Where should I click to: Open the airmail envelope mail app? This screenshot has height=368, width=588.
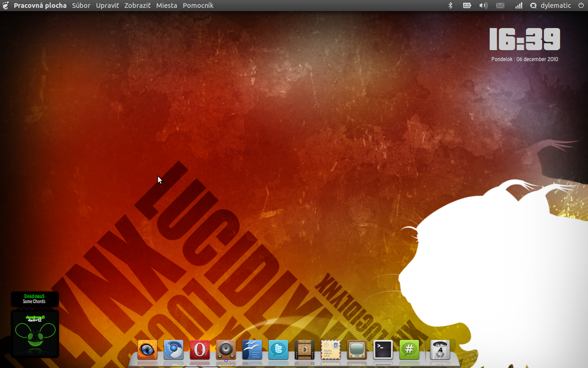click(x=331, y=350)
